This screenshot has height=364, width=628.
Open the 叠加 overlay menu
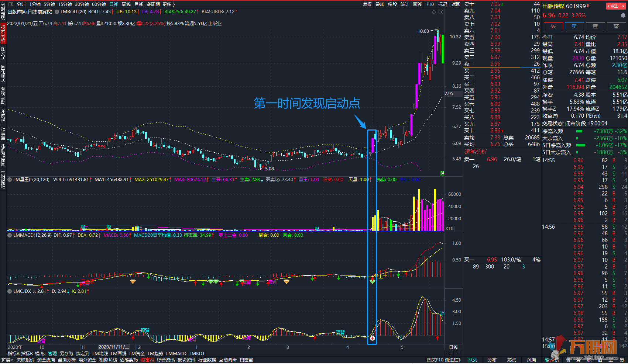coord(380,4)
